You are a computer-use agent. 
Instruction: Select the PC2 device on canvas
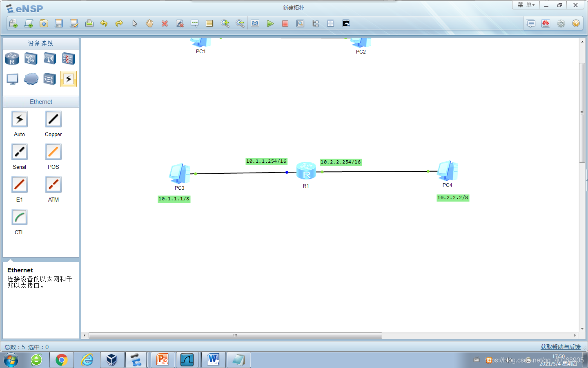point(361,42)
